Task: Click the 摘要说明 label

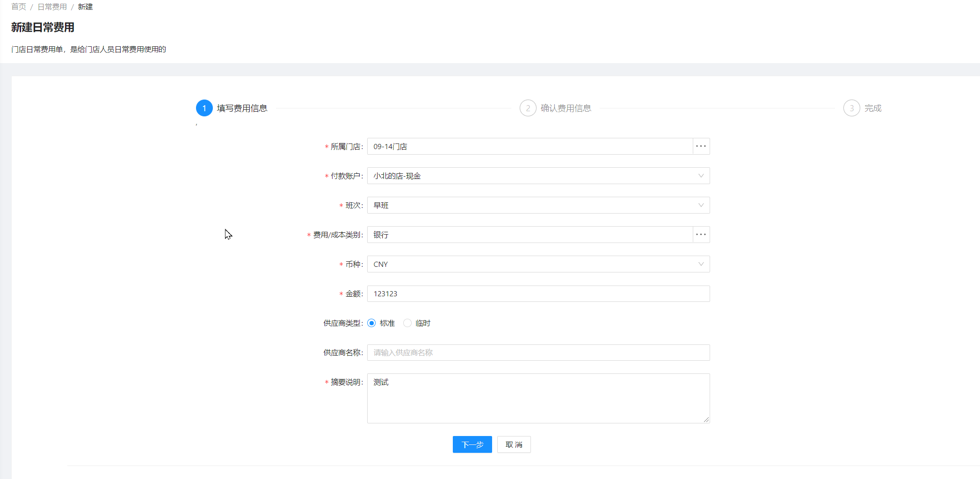Action: coord(346,382)
